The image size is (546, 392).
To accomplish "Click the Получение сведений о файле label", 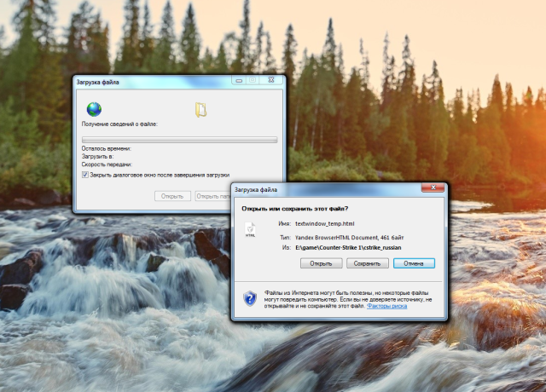I will (x=119, y=124).
